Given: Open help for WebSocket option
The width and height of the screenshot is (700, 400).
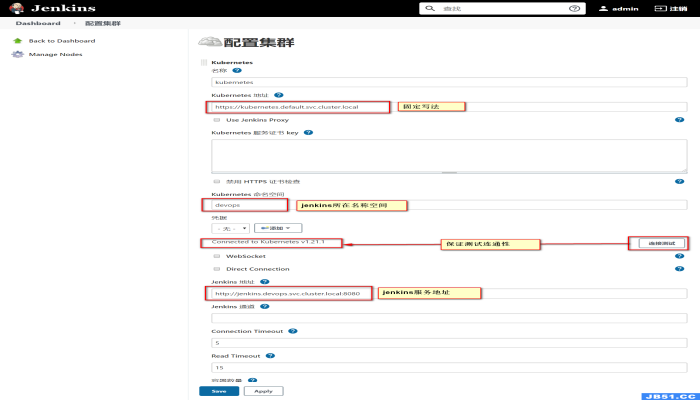Looking at the screenshot, I should [679, 256].
